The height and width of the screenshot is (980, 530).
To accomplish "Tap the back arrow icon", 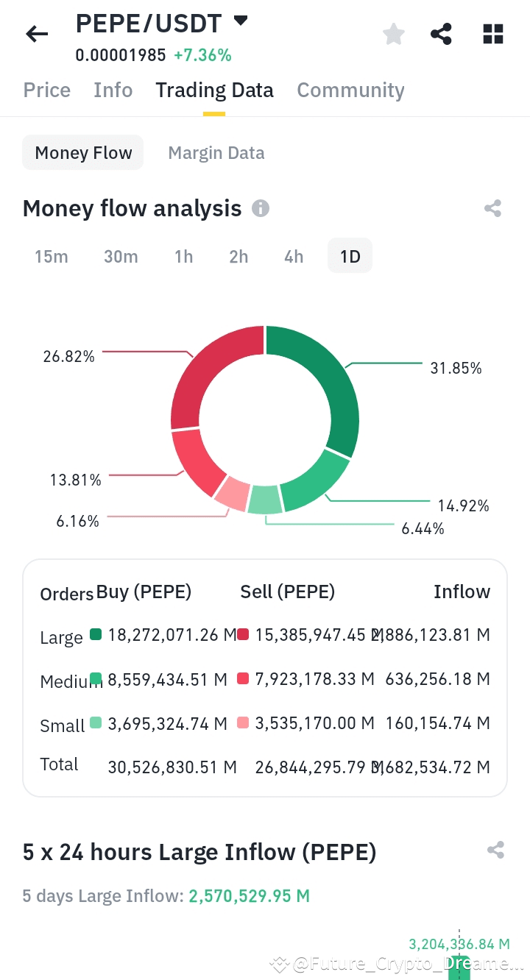I will click(37, 34).
